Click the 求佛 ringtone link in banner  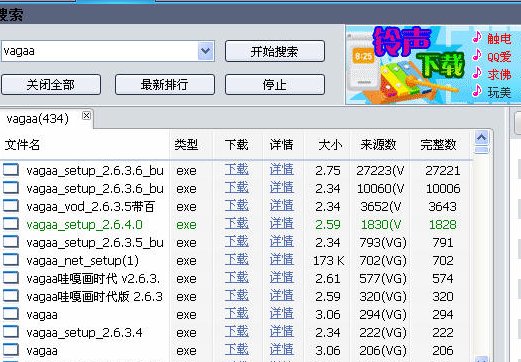[499, 74]
